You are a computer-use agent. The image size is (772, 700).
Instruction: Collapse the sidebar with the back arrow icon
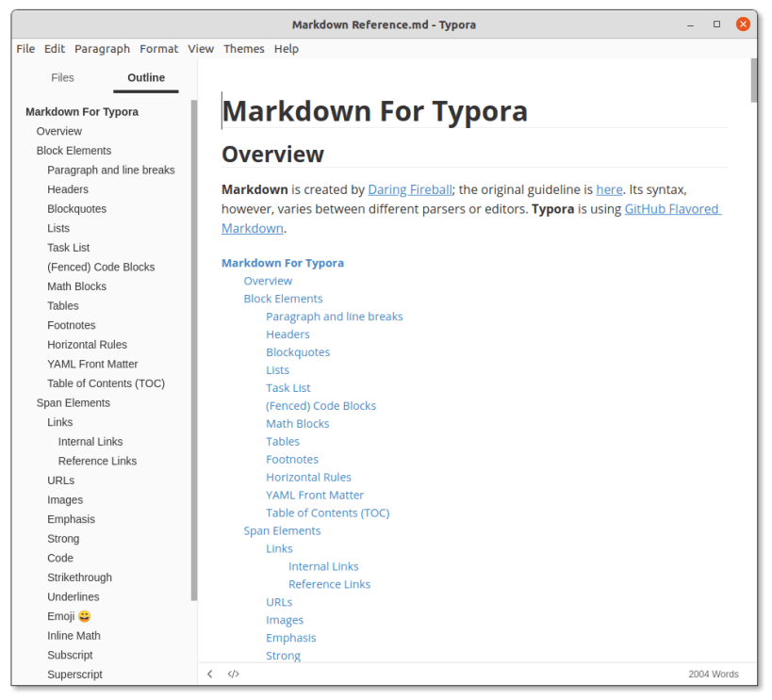(210, 674)
